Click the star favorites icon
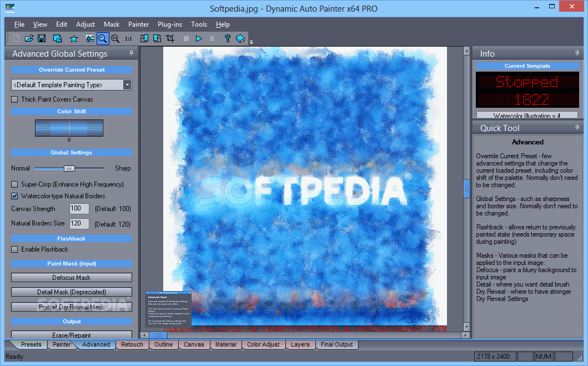Image resolution: width=588 pixels, height=366 pixels. click(x=73, y=39)
